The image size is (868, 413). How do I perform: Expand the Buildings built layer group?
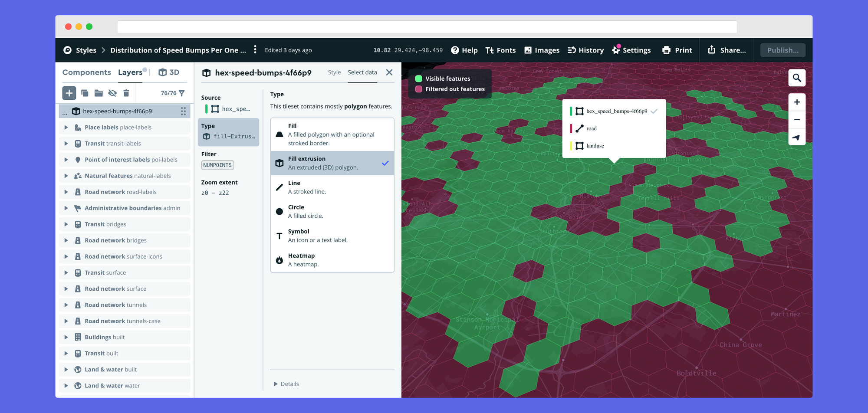66,338
